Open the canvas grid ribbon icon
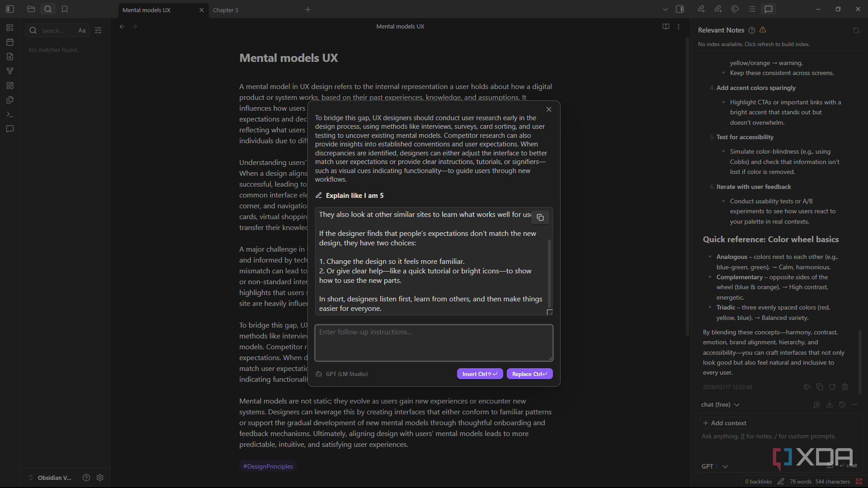The image size is (868, 488). coord(10,85)
